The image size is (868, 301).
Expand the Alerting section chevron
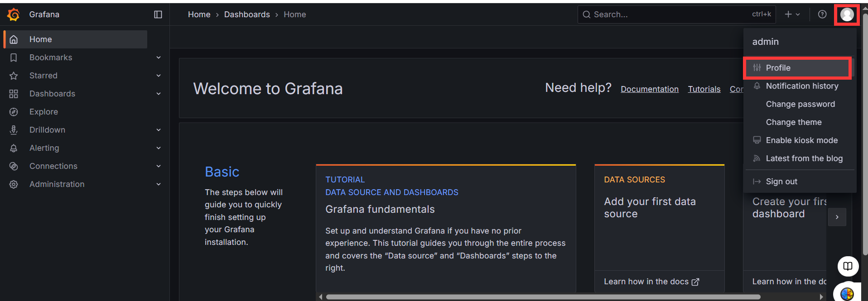[x=159, y=148]
